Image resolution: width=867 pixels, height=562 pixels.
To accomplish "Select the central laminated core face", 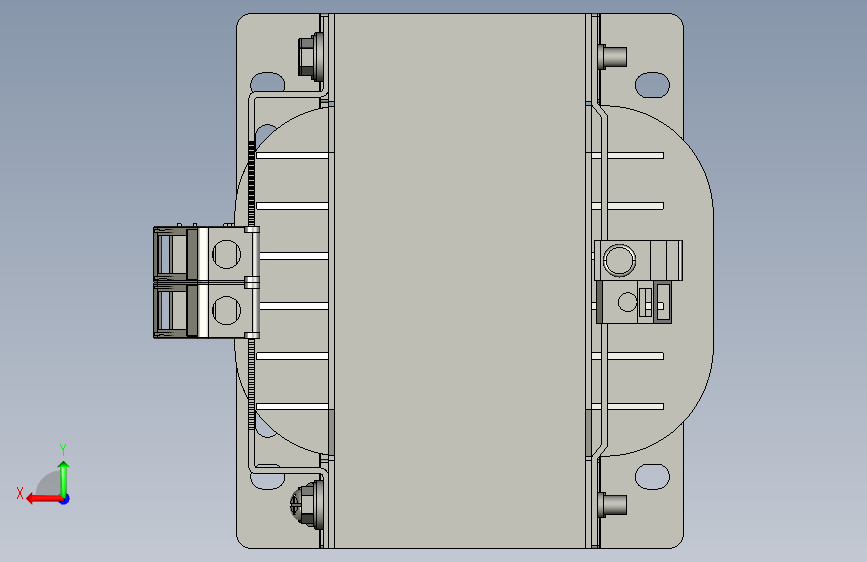I will pos(460,281).
